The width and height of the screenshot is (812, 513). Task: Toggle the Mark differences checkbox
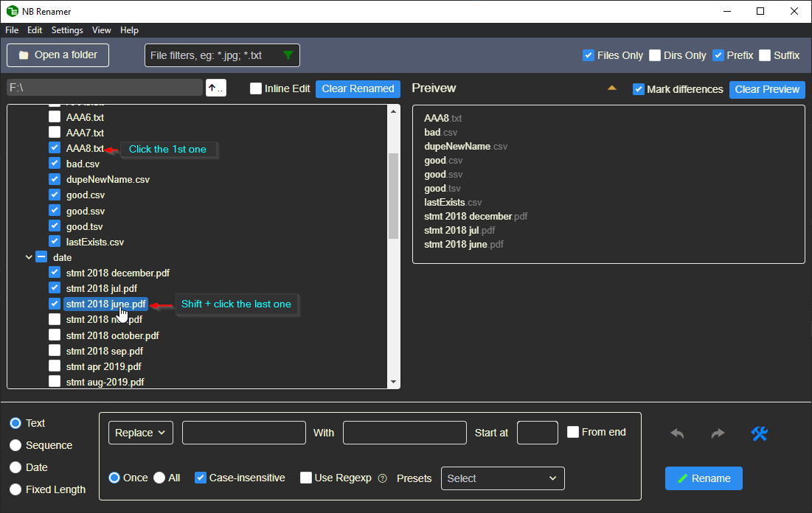point(639,89)
